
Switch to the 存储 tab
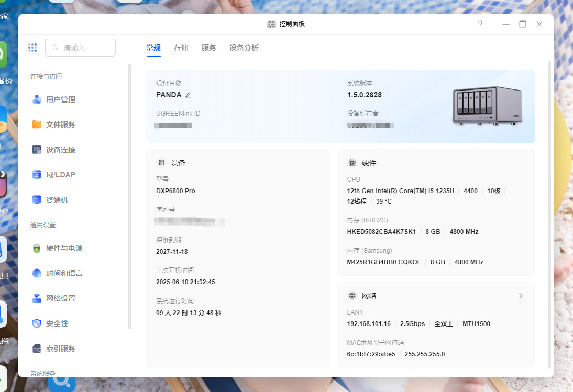[181, 48]
